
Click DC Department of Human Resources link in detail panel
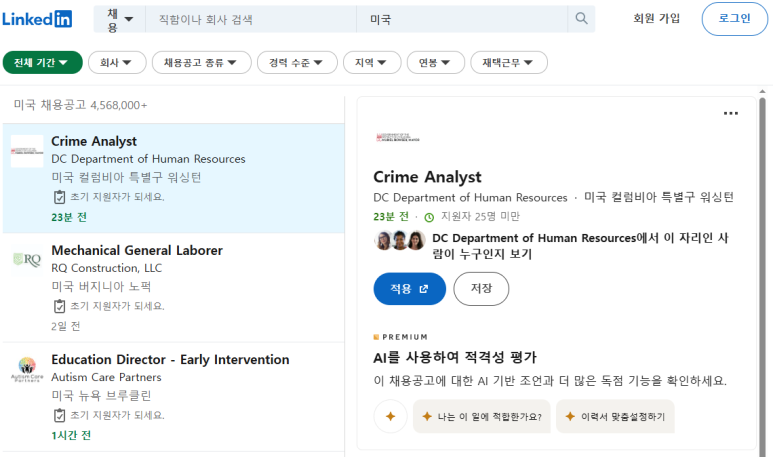point(470,198)
